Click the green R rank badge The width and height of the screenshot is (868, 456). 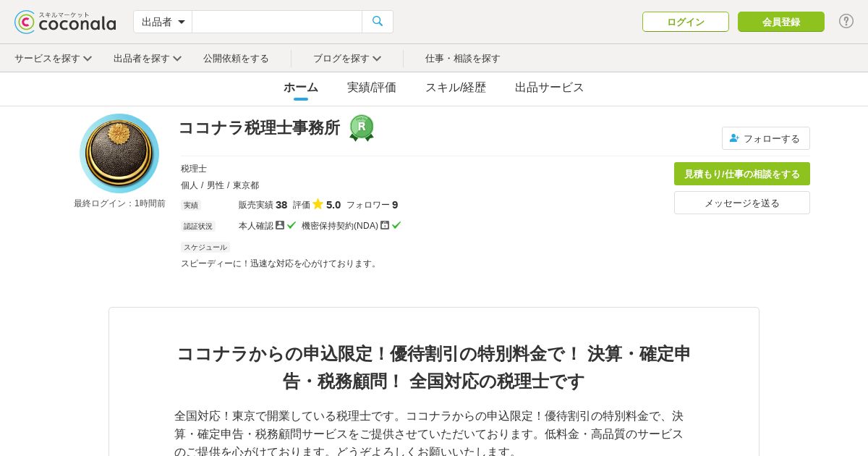(362, 127)
